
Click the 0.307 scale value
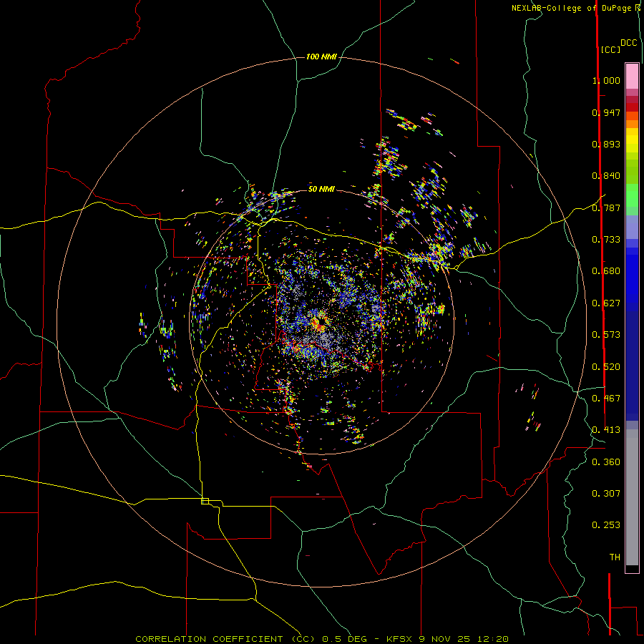click(x=606, y=493)
